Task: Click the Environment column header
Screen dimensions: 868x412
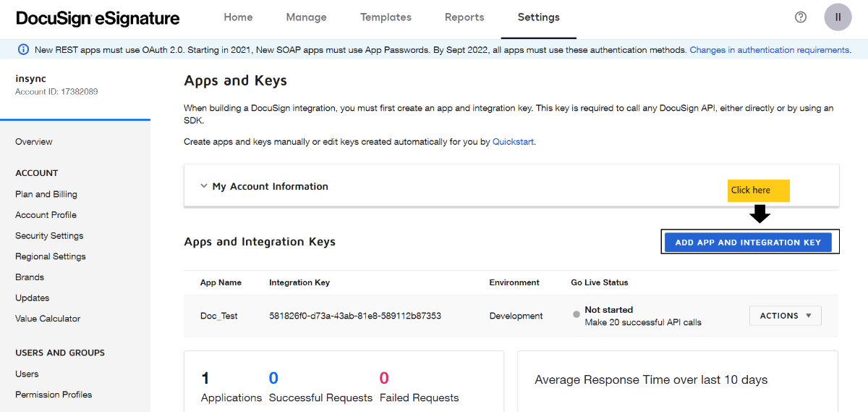Action: tap(514, 282)
